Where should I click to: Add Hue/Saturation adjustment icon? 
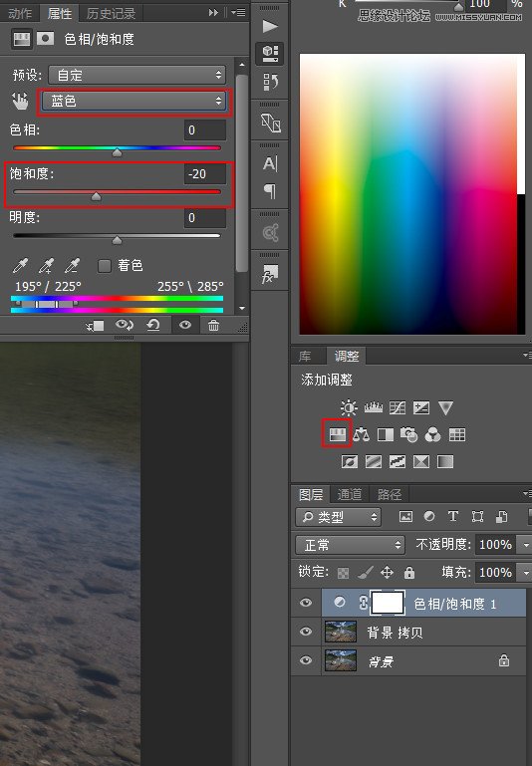(337, 434)
